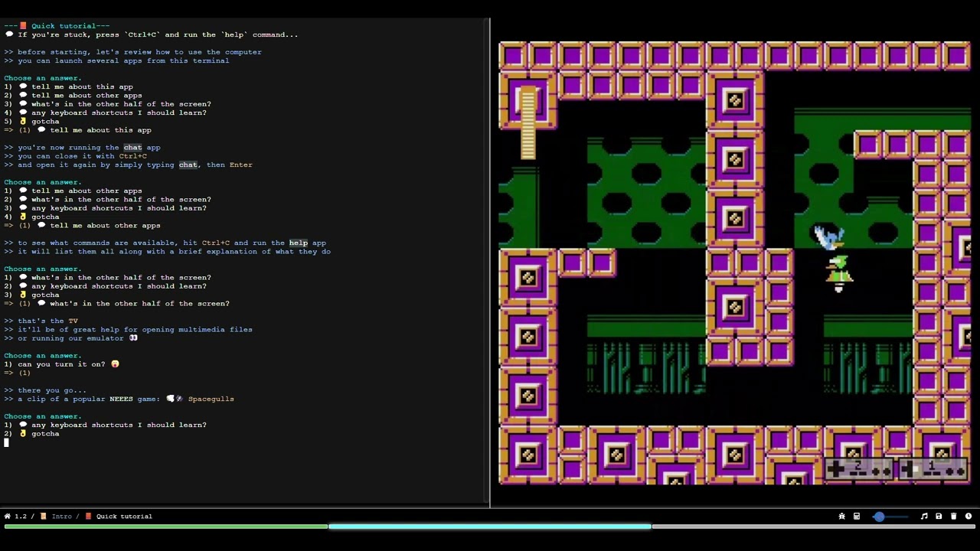This screenshot has width=980, height=551.
Task: Adjust the blue volume slider knob
Action: 879,517
